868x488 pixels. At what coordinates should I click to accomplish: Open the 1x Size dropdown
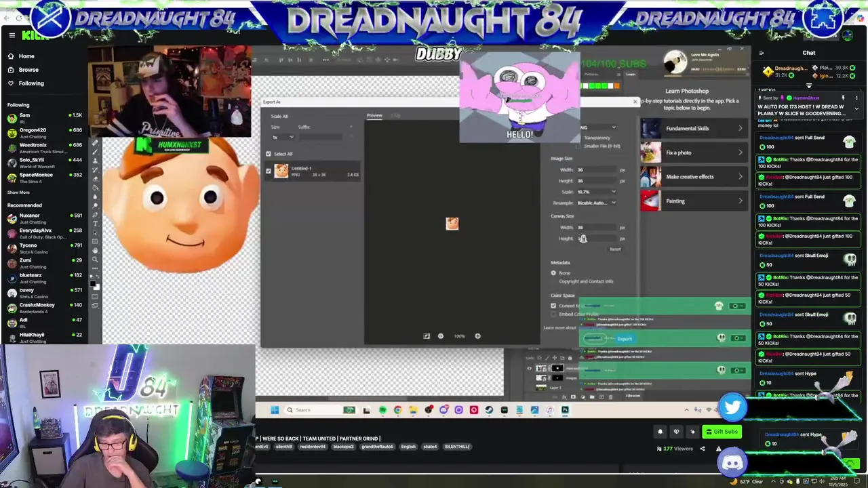click(x=283, y=137)
